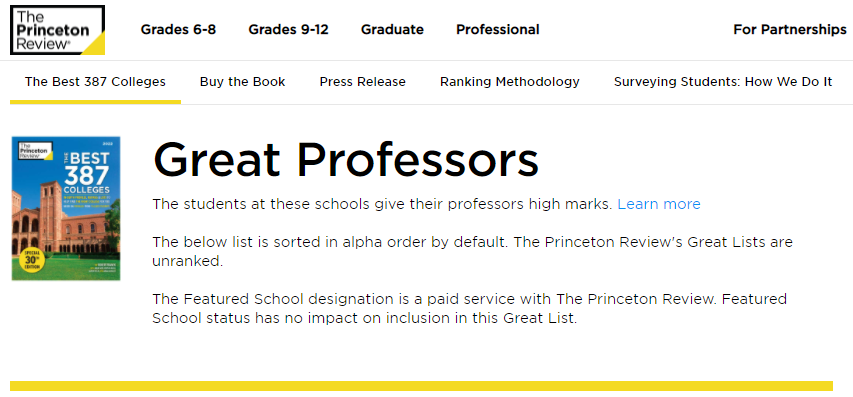This screenshot has height=397, width=853.
Task: Open the Press Release tab
Action: pos(362,82)
